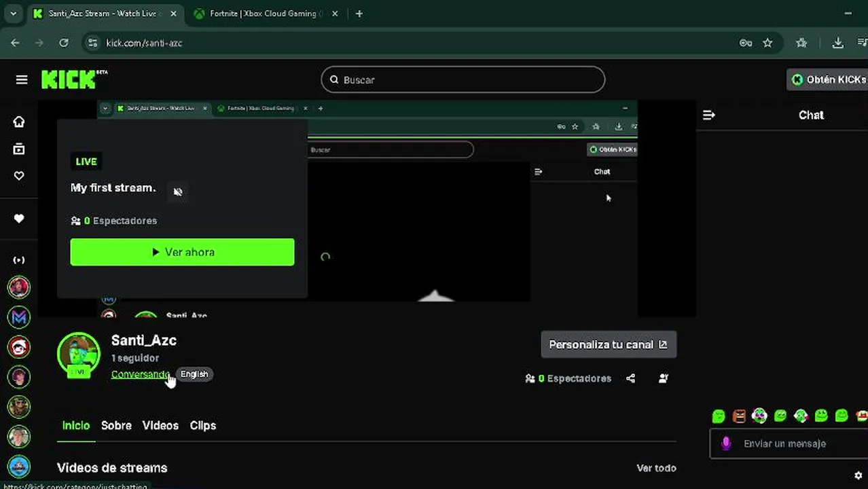The image size is (868, 489).
Task: Open the outlined heart following icon
Action: (x=19, y=176)
